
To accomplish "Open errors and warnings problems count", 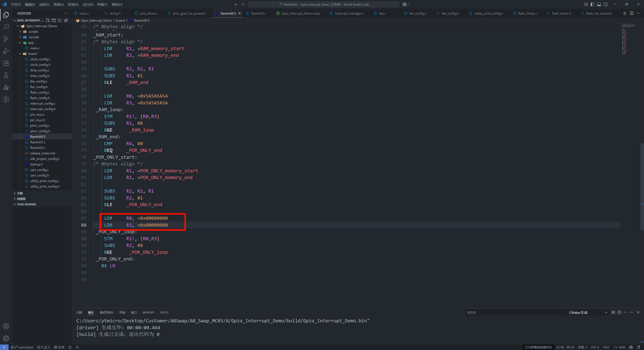I will [44, 347].
